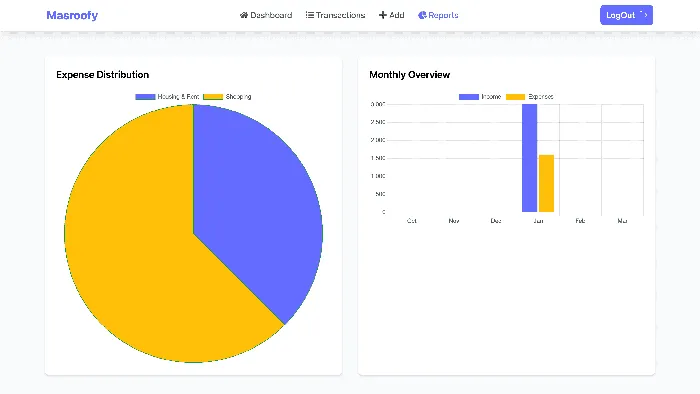Open the Masroofy home logo
Image resolution: width=700 pixels, height=394 pixels.
coord(72,15)
